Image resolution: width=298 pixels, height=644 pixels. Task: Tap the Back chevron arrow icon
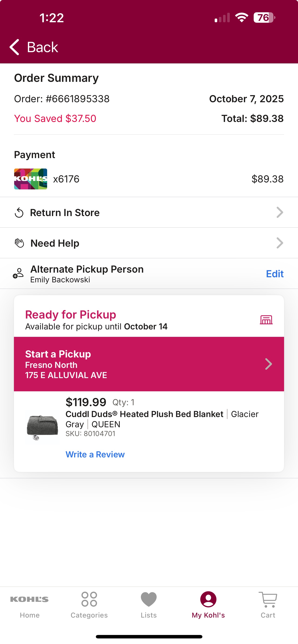(x=14, y=47)
